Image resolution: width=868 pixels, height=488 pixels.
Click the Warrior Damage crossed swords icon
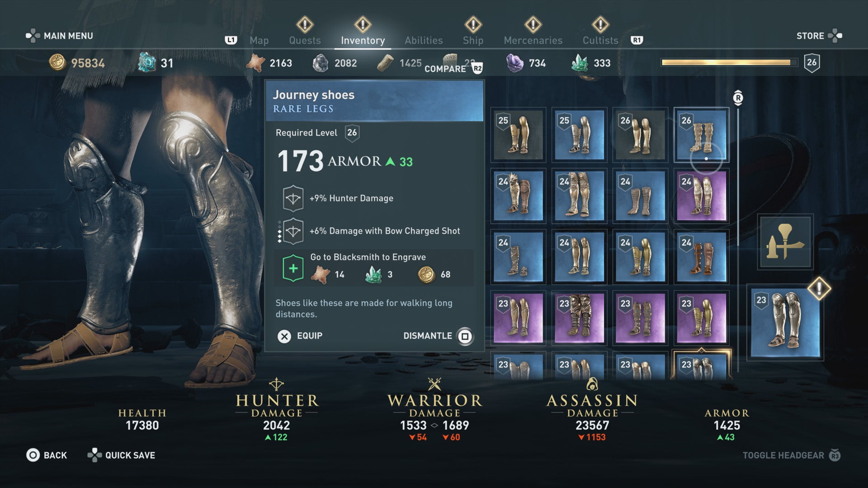[434, 385]
